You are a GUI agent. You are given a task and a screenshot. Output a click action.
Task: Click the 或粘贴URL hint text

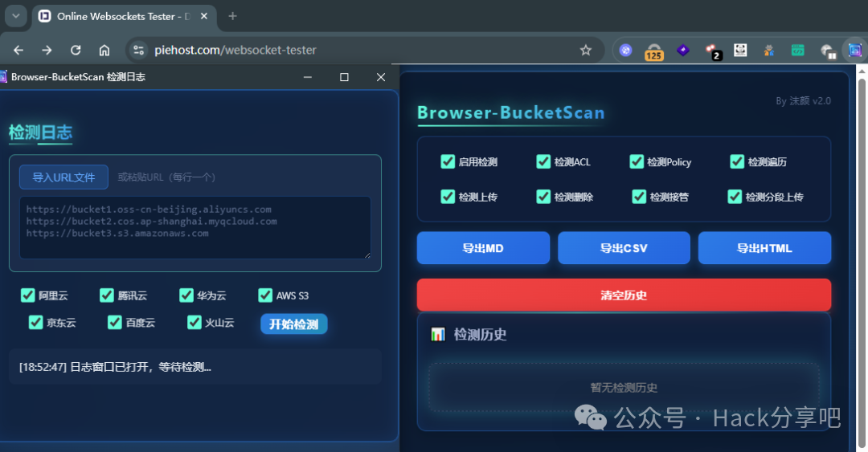[166, 177]
